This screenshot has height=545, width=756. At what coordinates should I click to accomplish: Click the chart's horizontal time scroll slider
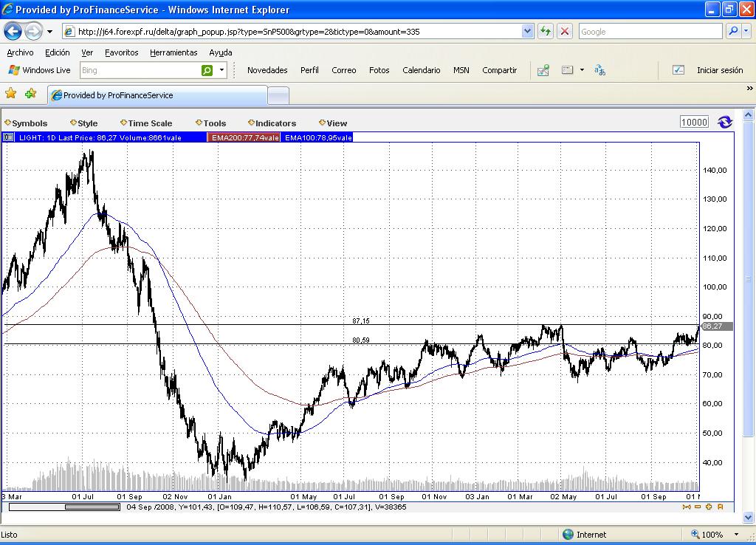tap(92, 507)
